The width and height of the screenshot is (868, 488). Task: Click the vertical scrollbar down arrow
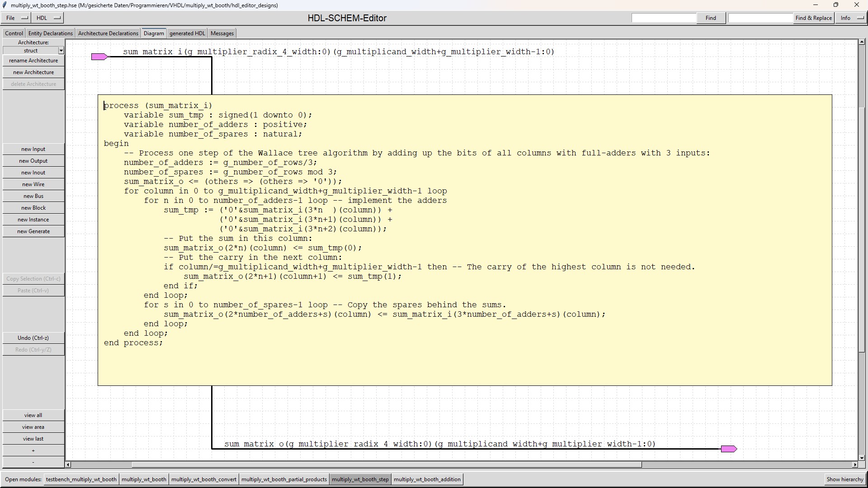pos(862,458)
